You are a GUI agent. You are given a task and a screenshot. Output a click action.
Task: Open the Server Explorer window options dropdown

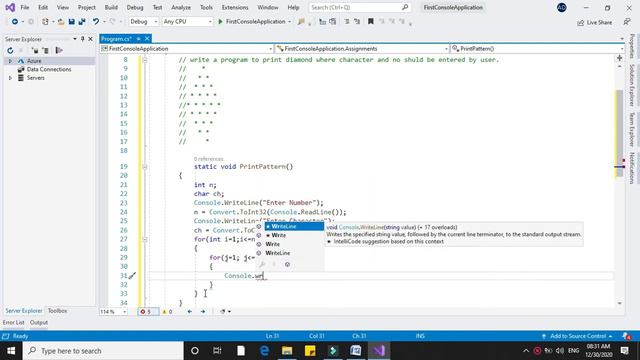pos(75,39)
